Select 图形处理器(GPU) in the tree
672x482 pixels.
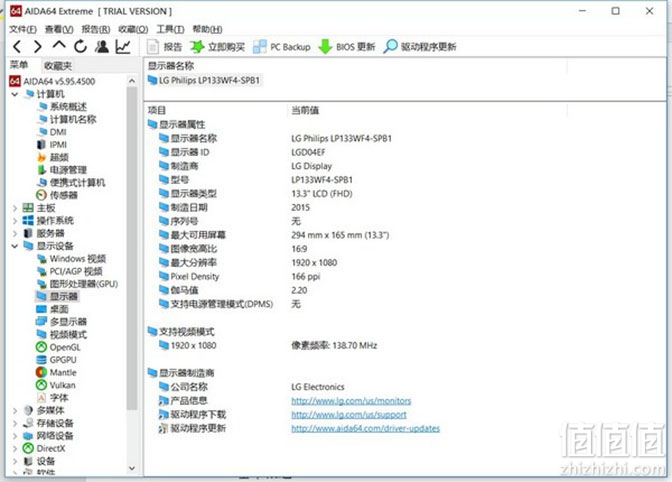pos(78,284)
